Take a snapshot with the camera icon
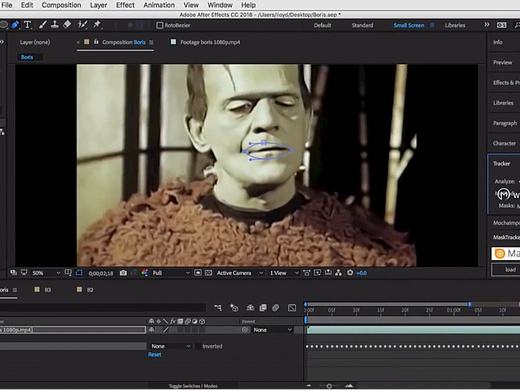This screenshot has width=520, height=390. tap(123, 273)
